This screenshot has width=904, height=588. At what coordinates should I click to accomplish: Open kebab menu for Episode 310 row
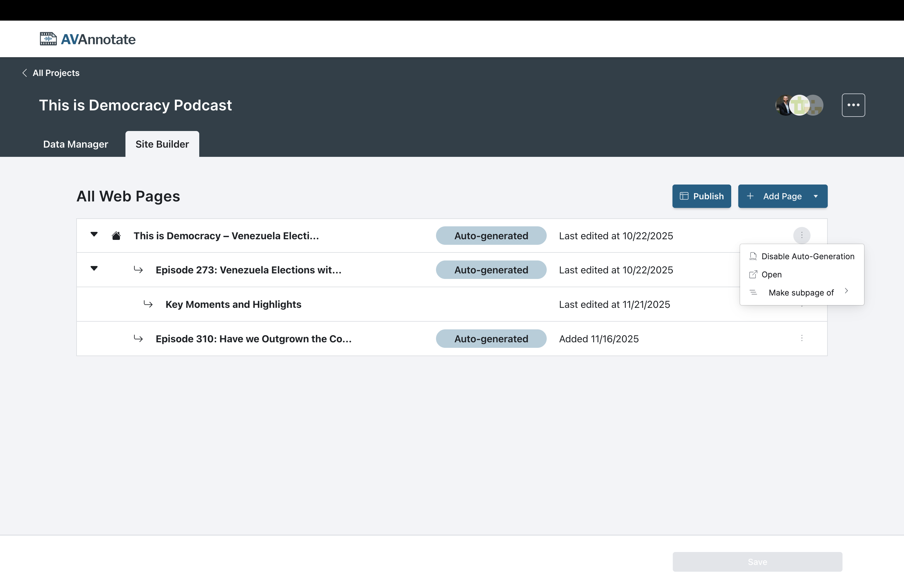pos(801,338)
